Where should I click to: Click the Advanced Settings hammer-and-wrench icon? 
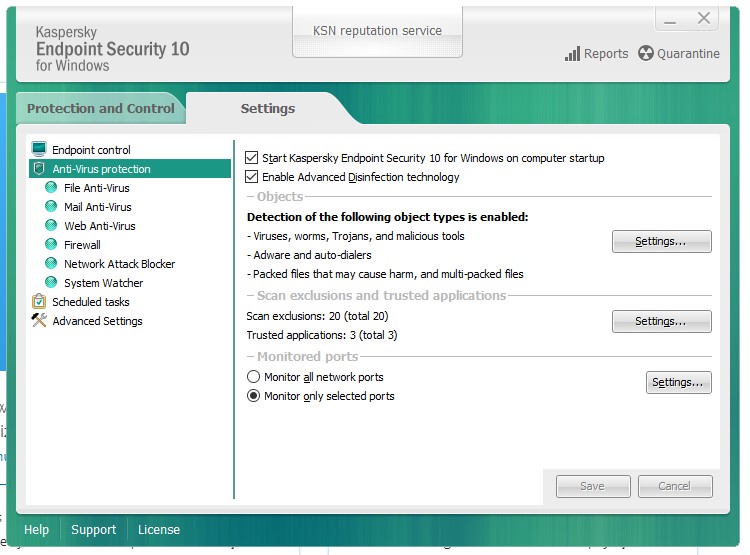tap(39, 320)
